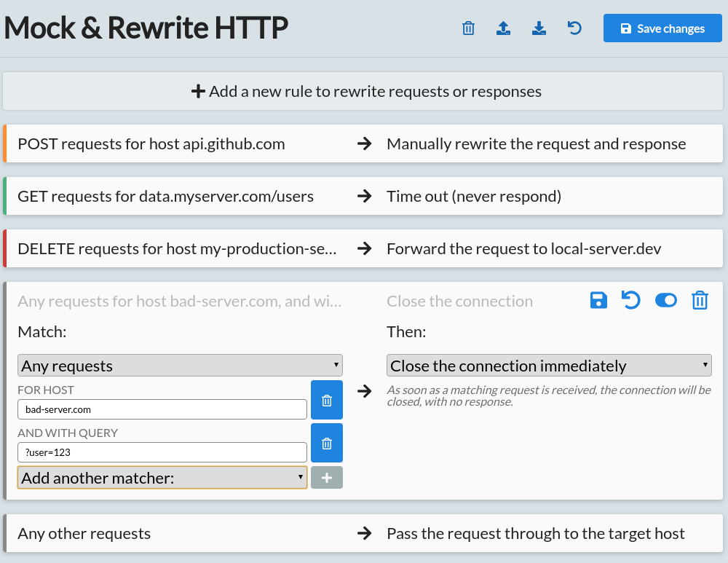This screenshot has width=728, height=563.
Task: Remove the FOR HOST matcher via its trash icon
Action: pos(327,399)
